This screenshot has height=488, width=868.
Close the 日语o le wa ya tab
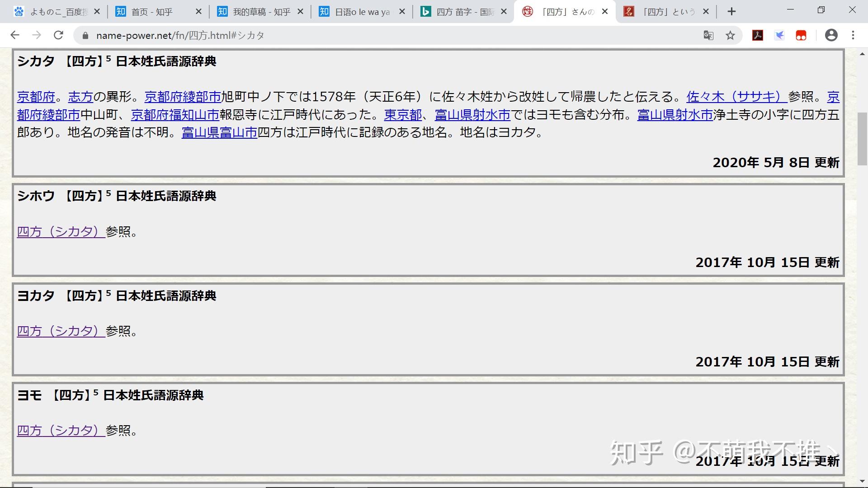[402, 12]
